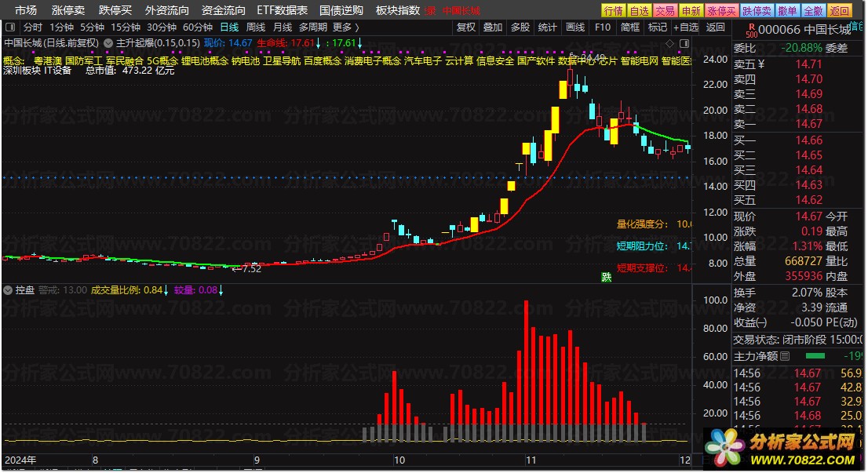Click the 换手 value 2.07%
This screenshot has height=473, width=868.
[x=807, y=293]
